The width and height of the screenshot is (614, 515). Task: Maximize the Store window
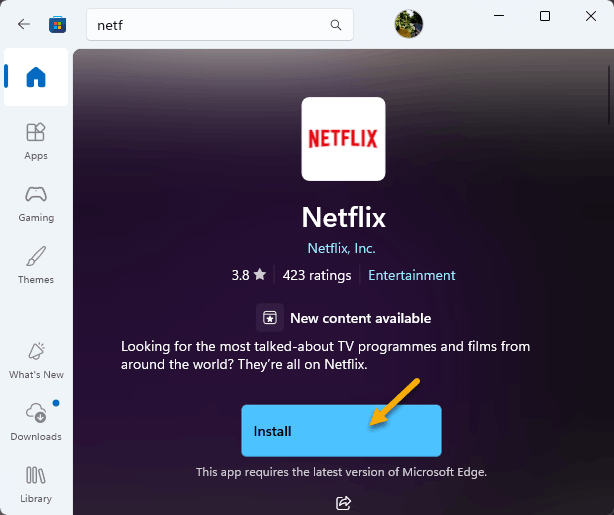(x=545, y=16)
